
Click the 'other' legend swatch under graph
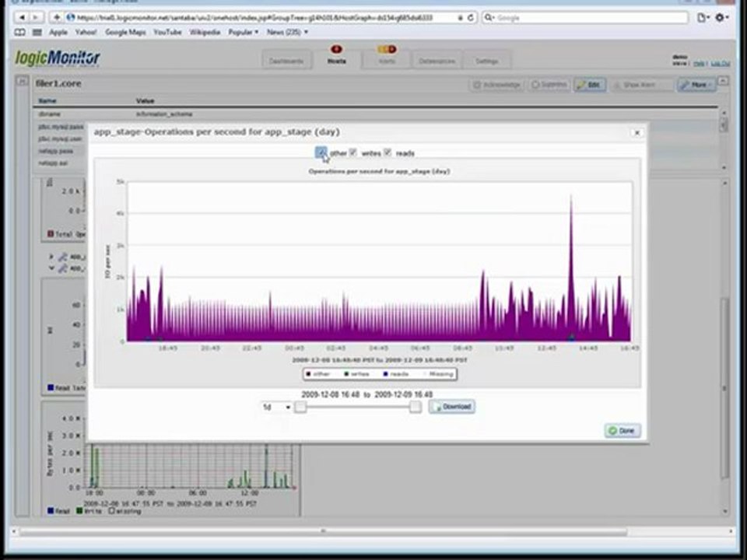(x=308, y=374)
